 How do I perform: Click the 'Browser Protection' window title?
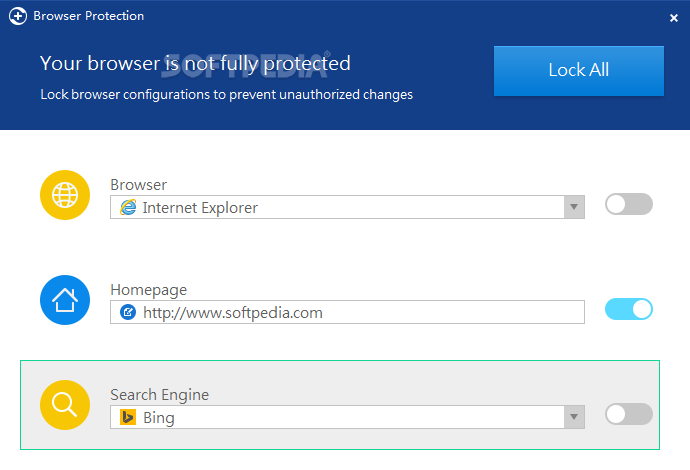[x=88, y=16]
